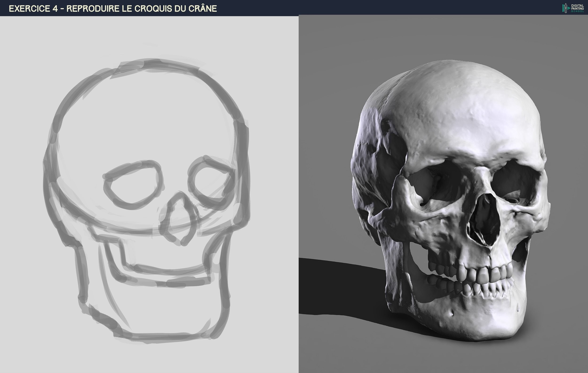Image resolution: width=588 pixels, height=373 pixels.
Task: Click the 'DIGITAL PAINTING' logo text
Action: point(577,7)
